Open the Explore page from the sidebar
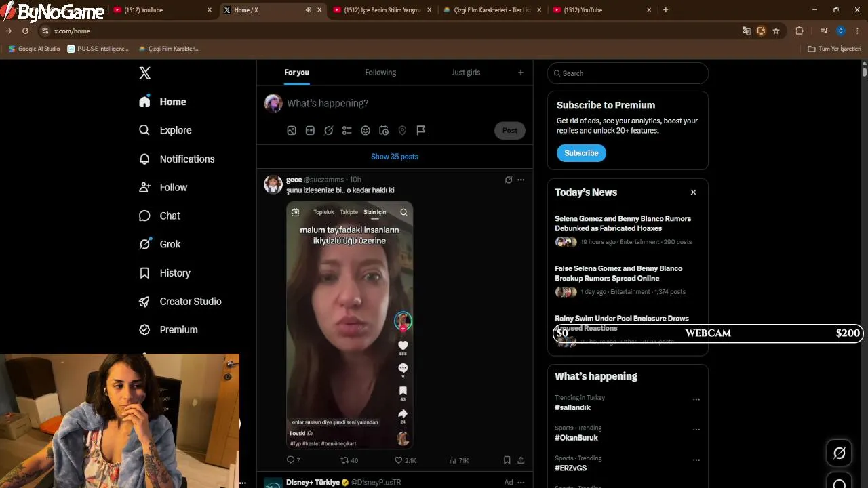 point(165,130)
